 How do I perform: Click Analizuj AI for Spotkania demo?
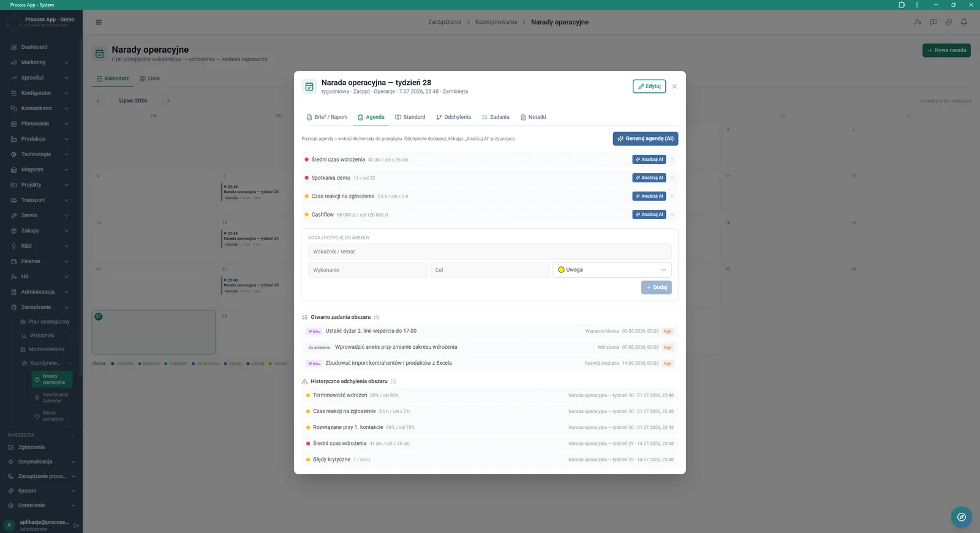coord(649,178)
